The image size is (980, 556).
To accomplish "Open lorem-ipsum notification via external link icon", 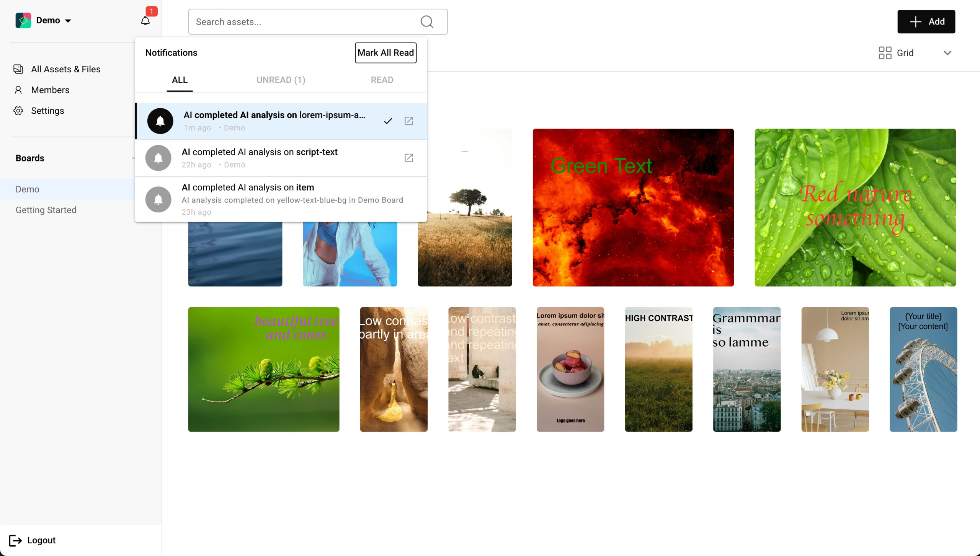I will [x=409, y=121].
